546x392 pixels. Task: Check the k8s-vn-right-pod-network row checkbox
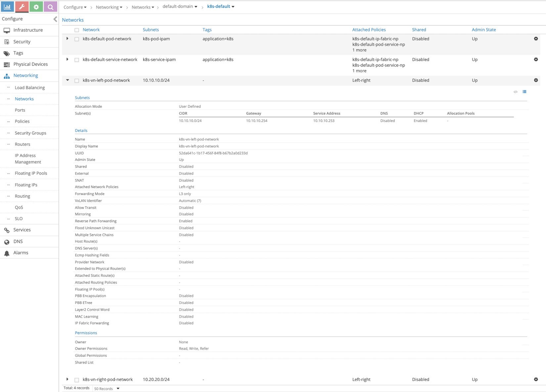tap(77, 380)
